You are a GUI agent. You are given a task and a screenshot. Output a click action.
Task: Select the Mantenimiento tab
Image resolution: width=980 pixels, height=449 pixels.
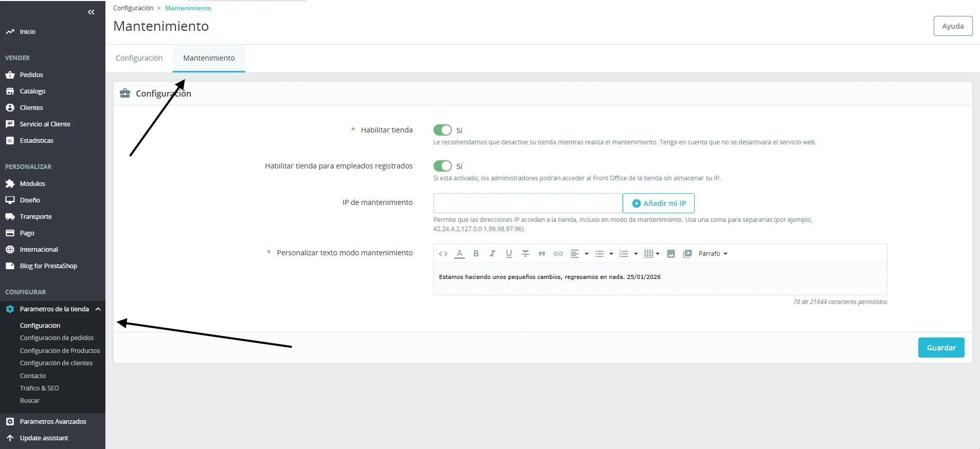[x=209, y=58]
